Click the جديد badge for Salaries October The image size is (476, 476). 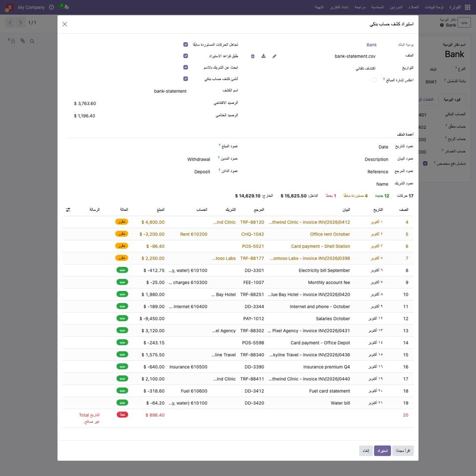pos(122,318)
